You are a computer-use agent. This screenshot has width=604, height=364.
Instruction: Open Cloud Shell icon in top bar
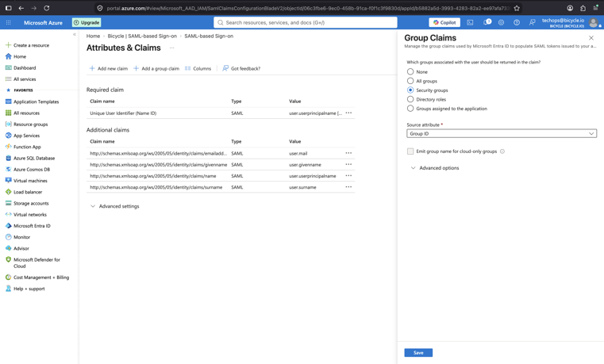(470, 23)
